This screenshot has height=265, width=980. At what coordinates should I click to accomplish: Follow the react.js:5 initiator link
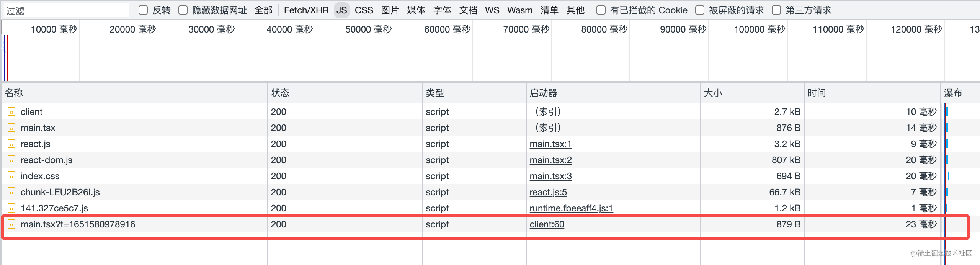tap(548, 192)
